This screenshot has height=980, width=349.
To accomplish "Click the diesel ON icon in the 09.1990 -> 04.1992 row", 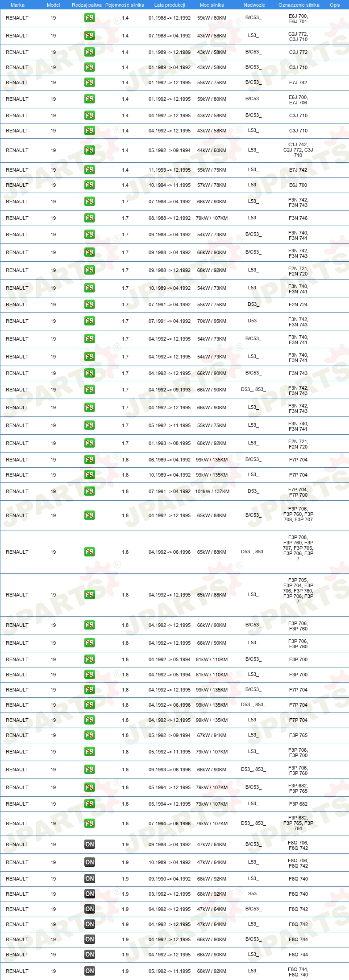I will click(x=89, y=879).
